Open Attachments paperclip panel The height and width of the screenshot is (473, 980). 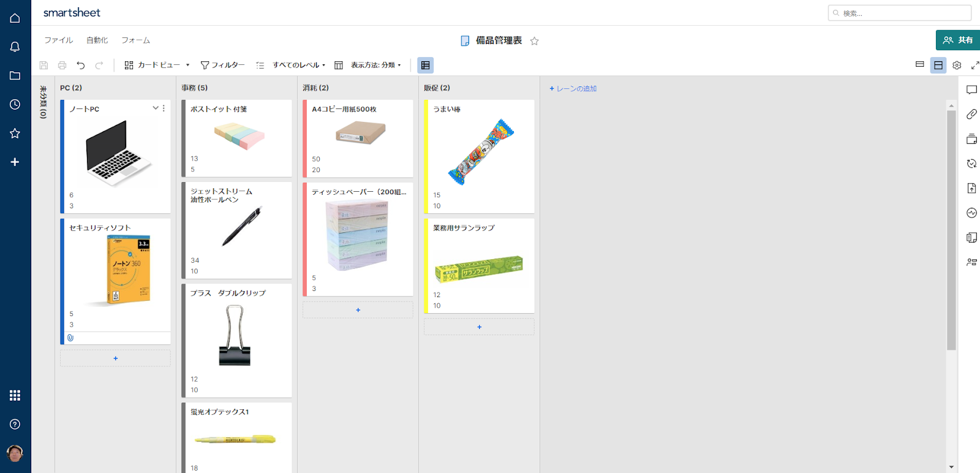pos(971,115)
